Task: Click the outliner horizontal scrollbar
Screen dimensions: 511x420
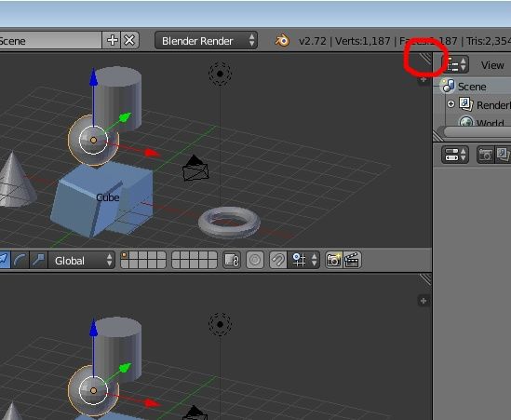Action: (x=477, y=132)
